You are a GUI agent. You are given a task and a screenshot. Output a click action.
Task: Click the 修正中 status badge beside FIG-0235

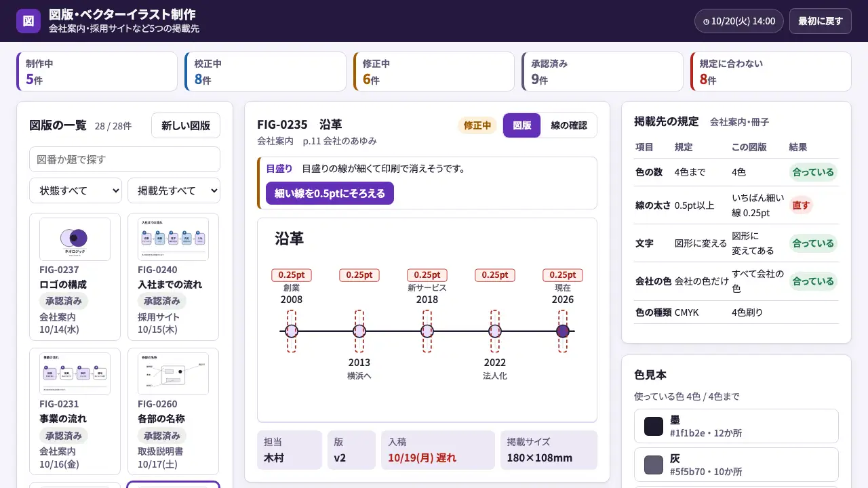point(478,125)
